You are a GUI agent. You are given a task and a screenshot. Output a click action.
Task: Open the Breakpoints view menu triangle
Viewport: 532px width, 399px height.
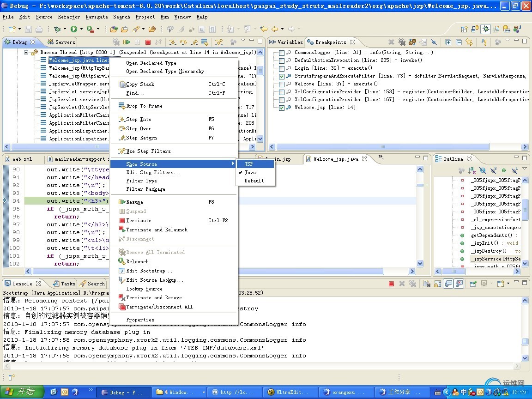tap(508, 40)
